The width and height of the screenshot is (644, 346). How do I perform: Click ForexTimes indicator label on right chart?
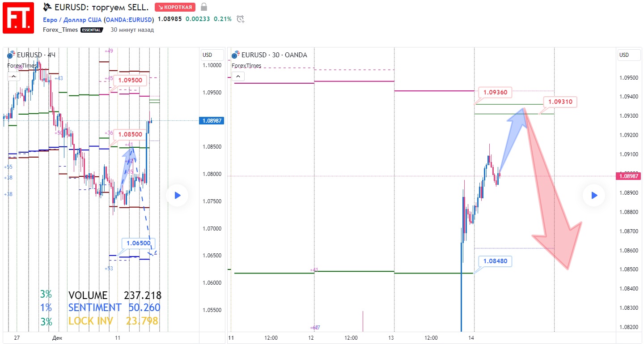[246, 65]
